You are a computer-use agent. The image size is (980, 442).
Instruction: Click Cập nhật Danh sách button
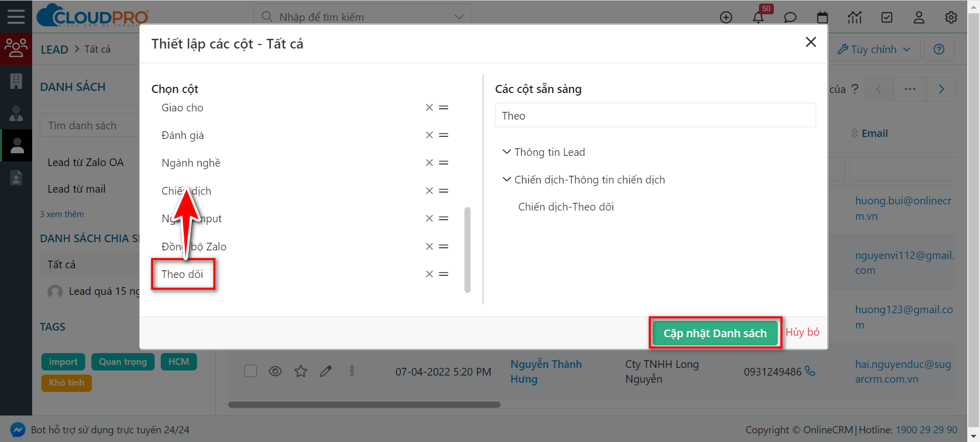tap(715, 333)
